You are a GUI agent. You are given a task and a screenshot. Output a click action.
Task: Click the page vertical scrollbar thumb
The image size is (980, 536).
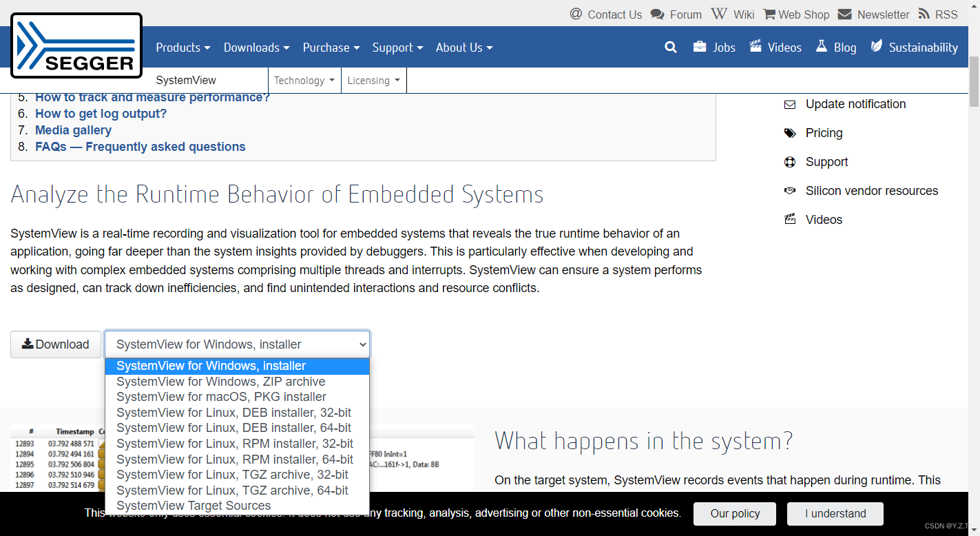pos(974,83)
